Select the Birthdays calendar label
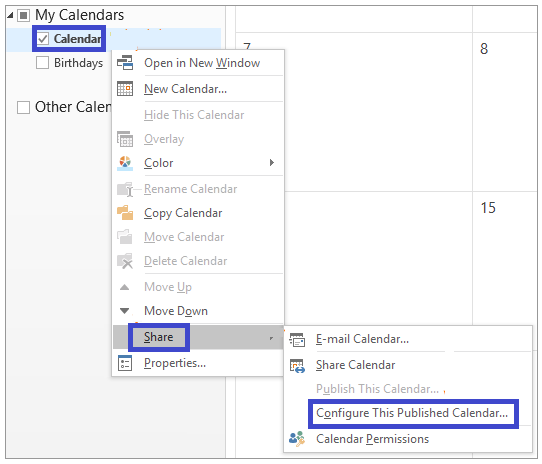The width and height of the screenshot is (542, 464). 78,63
